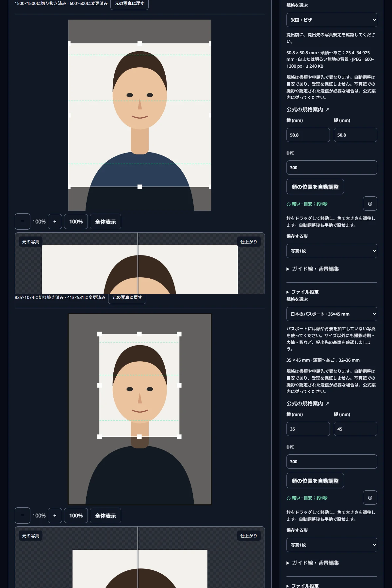Viewport: 392px width, 588px height.
Task: Click DPI field in passport panel
Action: click(332, 462)
